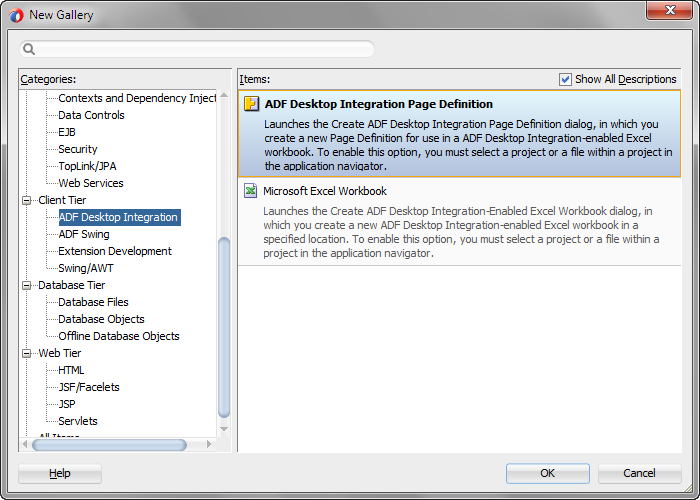Screen dimensions: 700x500
Task: Select the Database Objects category
Action: click(x=101, y=319)
